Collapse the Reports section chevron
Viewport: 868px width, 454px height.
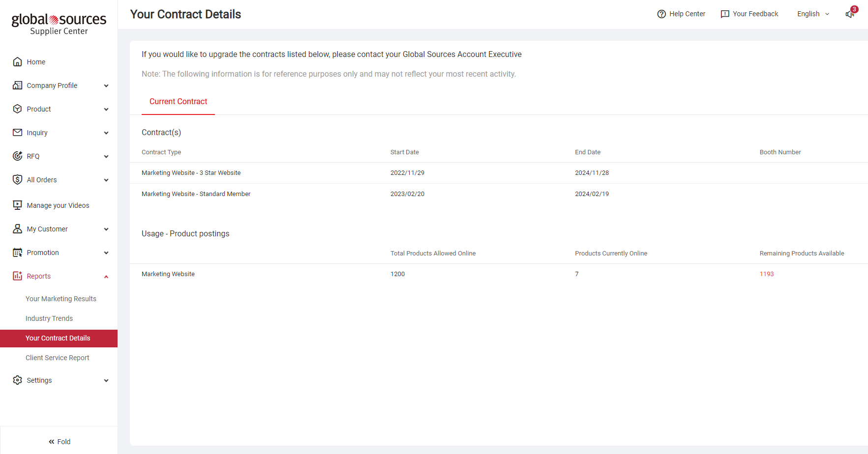[x=106, y=277]
